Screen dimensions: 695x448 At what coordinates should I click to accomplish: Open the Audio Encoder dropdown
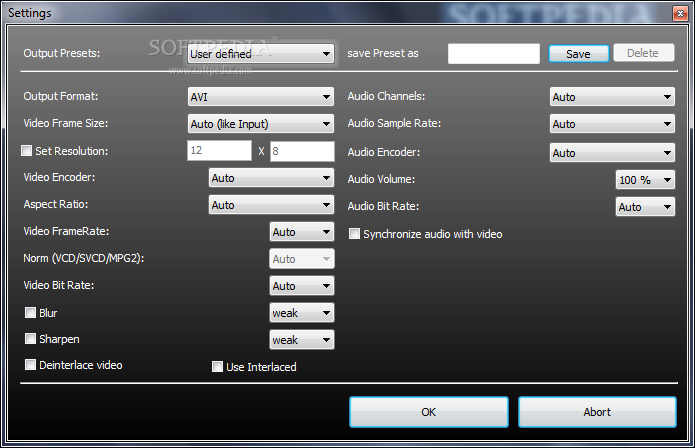pyautogui.click(x=612, y=153)
